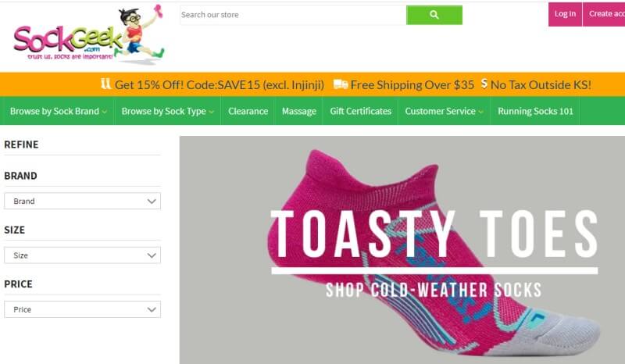This screenshot has height=364, width=625.
Task: Click the dollar sign icon
Action: tap(484, 84)
